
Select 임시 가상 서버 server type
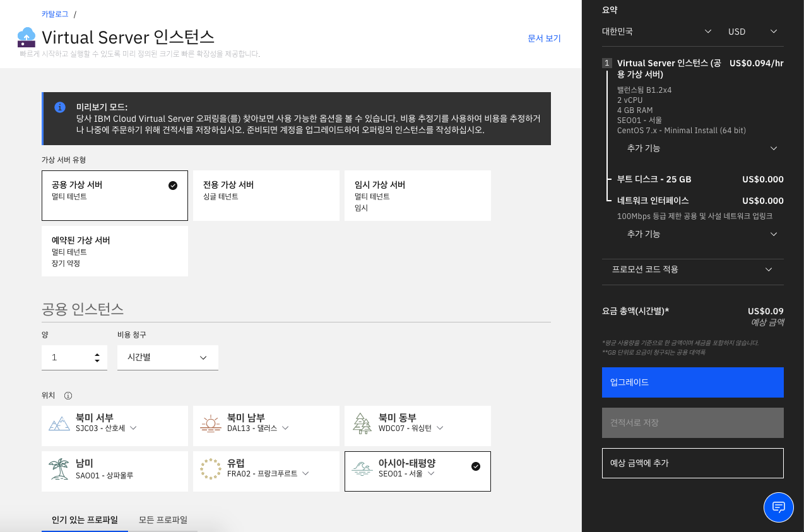coord(418,196)
